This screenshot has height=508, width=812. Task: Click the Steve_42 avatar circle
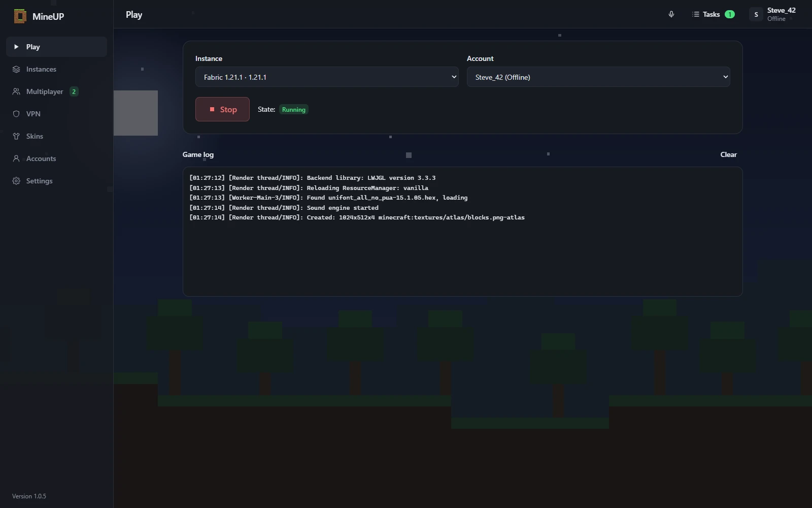756,14
